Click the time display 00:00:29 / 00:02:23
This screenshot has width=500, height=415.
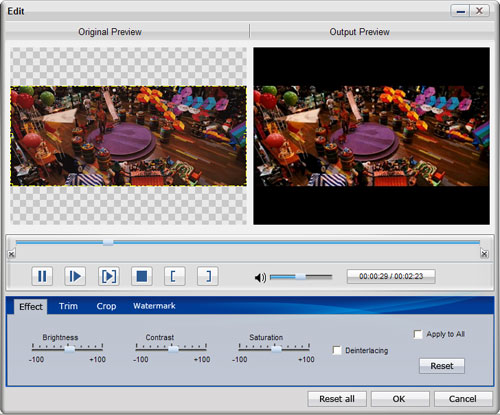pos(391,276)
